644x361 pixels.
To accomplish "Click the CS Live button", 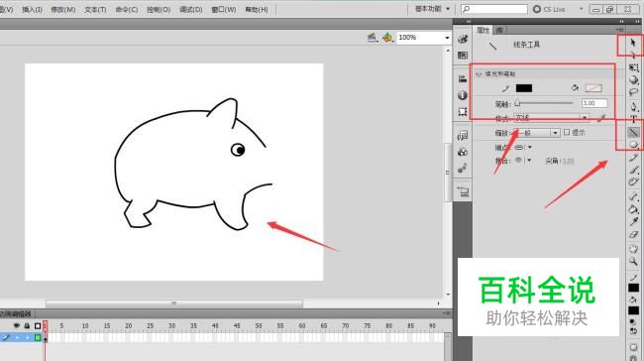I will pyautogui.click(x=549, y=9).
